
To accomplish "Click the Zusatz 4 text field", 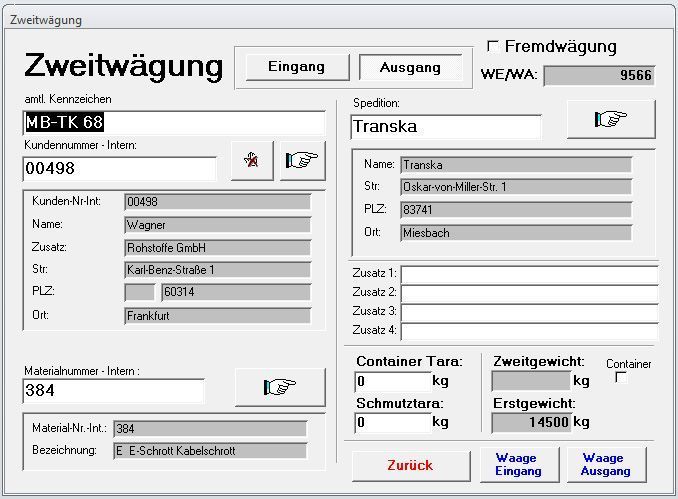I will click(529, 331).
